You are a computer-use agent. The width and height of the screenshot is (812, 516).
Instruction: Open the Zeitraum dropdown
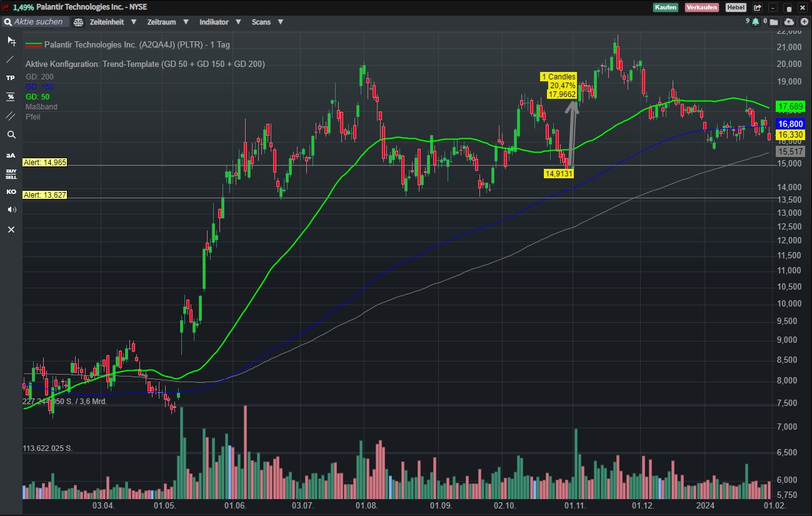click(x=168, y=22)
